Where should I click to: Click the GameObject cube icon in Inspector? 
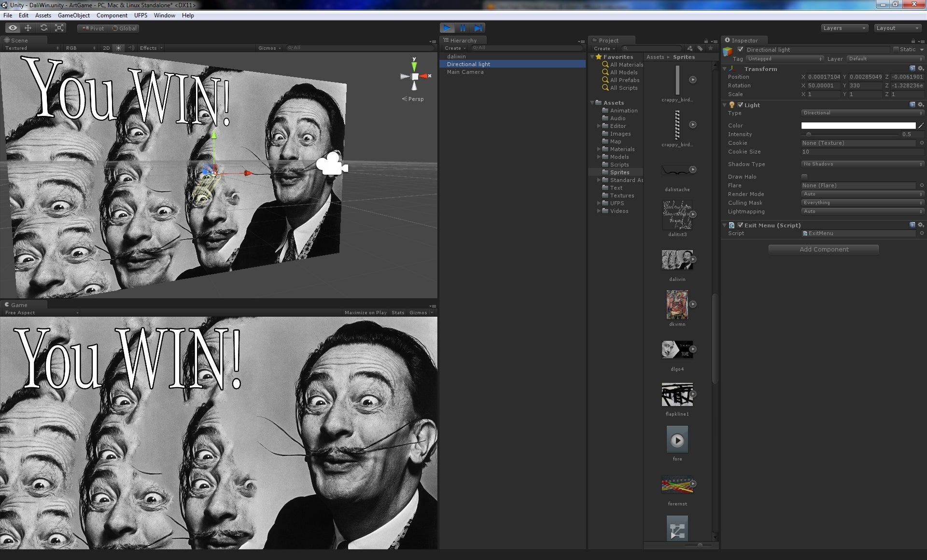click(728, 52)
